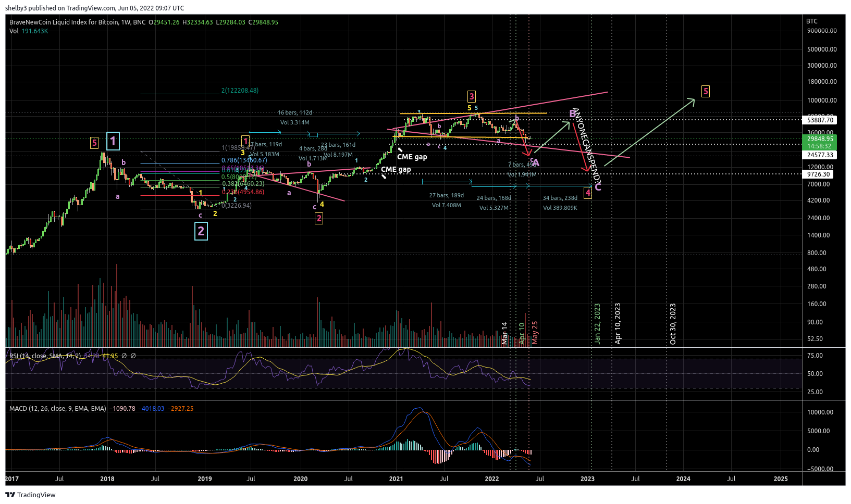The height and width of the screenshot is (504, 851).
Task: Click the bar countdown timer 14:58:32
Action: [820, 146]
